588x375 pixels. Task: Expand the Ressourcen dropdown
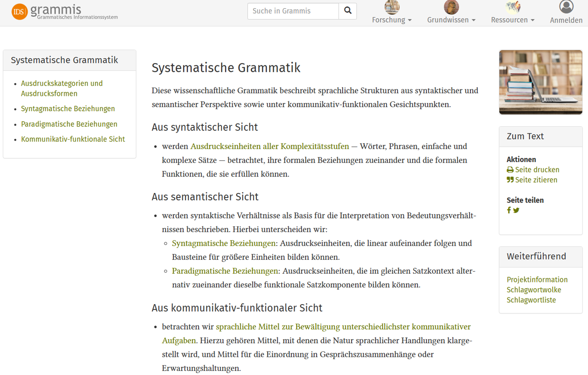[512, 20]
